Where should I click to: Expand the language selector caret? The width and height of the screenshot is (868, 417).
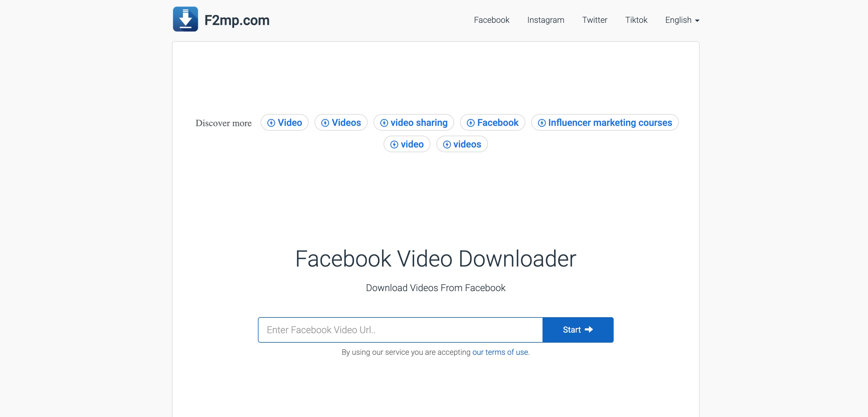click(697, 20)
